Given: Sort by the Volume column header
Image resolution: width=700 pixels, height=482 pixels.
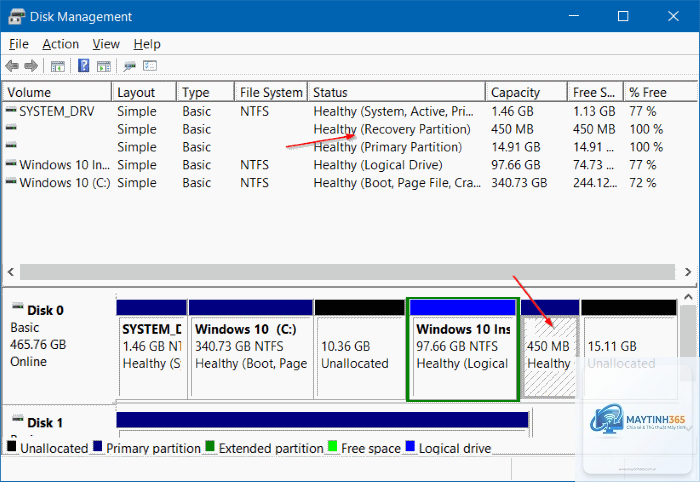Looking at the screenshot, I should (x=57, y=92).
